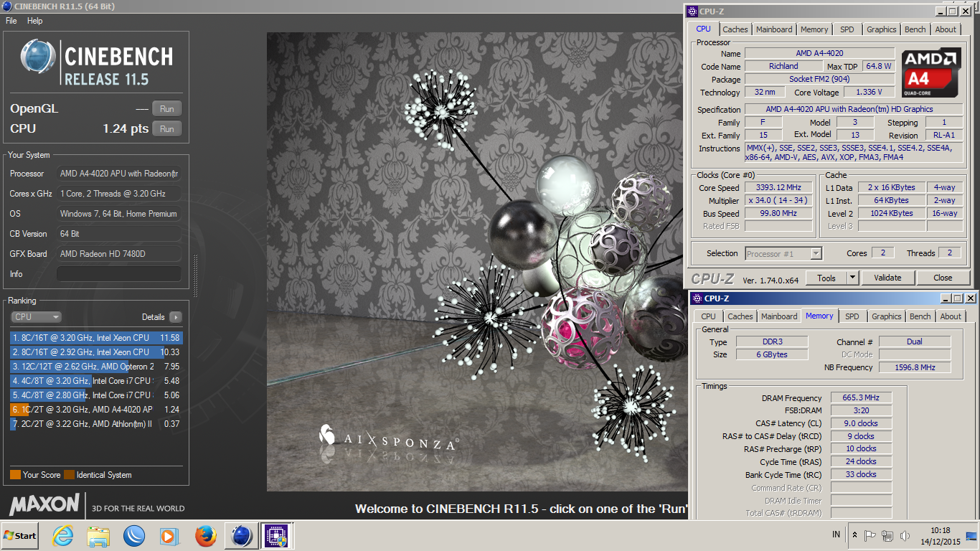Click the CPU-Z title bar icon, upper window
Screen dimensions: 980x551
tap(692, 11)
